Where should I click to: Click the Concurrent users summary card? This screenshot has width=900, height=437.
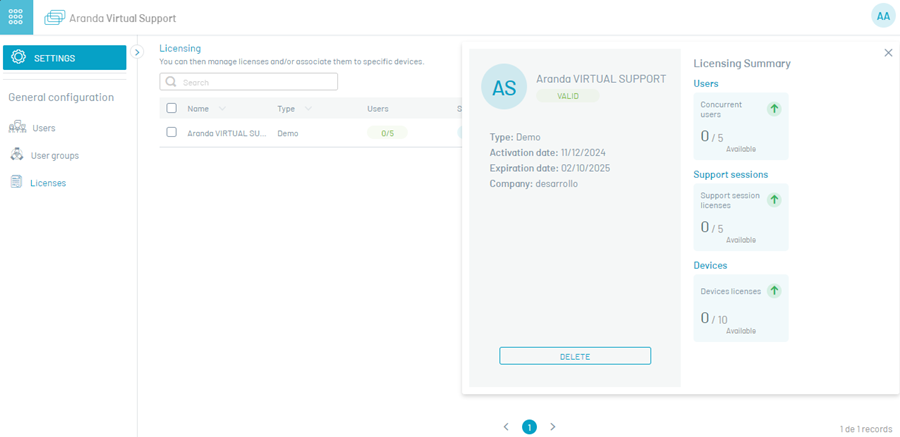(740, 126)
